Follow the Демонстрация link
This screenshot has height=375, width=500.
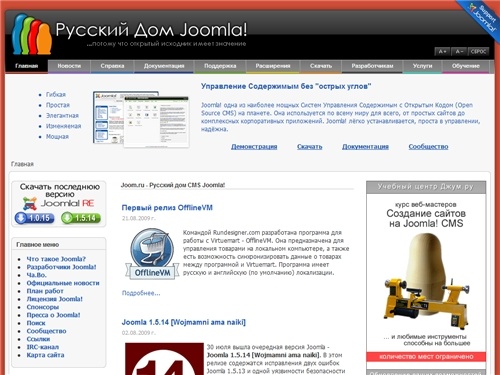(254, 147)
